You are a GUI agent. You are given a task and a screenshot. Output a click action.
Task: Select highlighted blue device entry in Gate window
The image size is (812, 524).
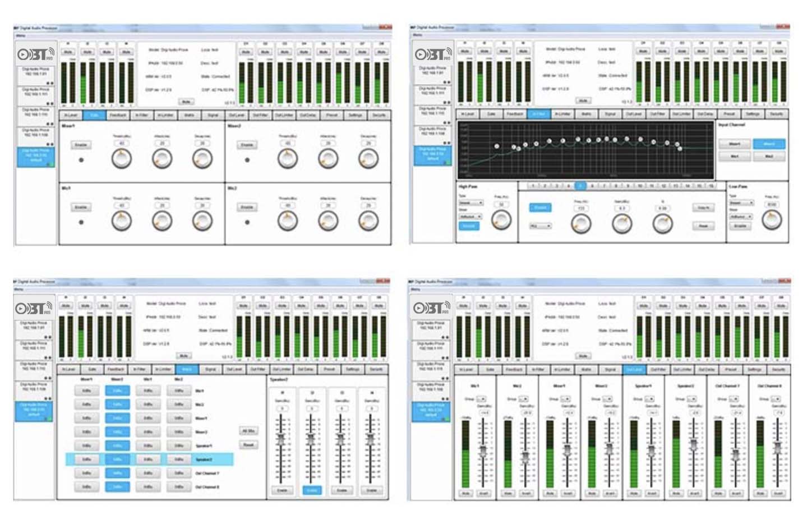pyautogui.click(x=36, y=157)
